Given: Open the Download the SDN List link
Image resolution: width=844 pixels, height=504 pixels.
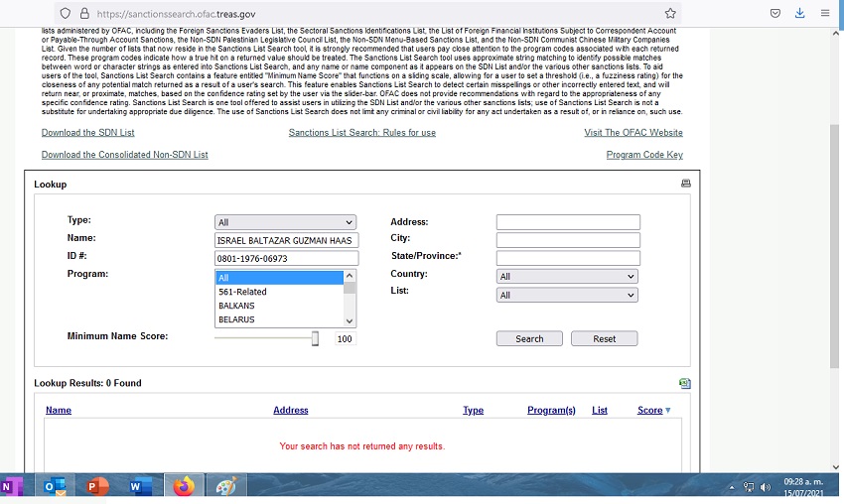Looking at the screenshot, I should coord(87,133).
